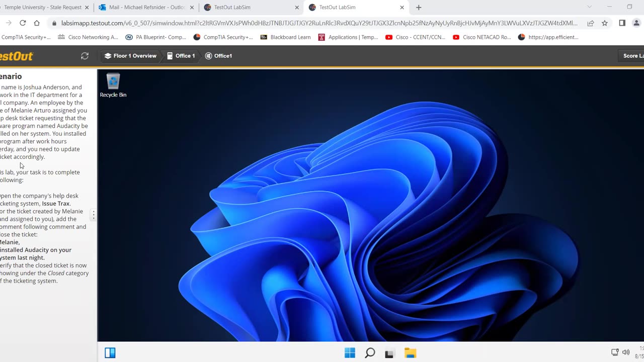Close the first TestOut LabSim tab

pos(297,8)
